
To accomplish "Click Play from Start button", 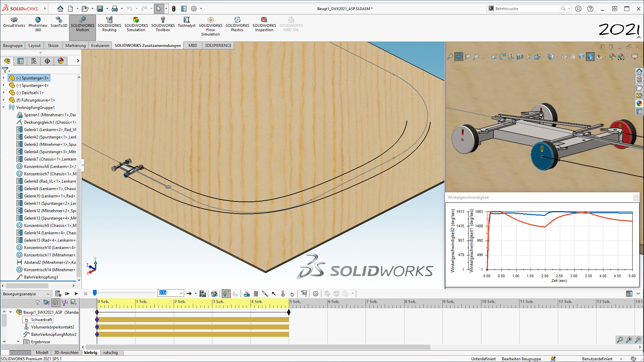I will tap(67, 294).
